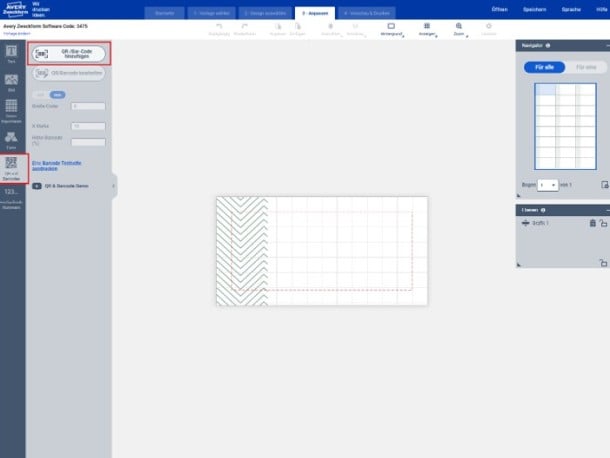Click the Speichern menu item
610x458 pixels.
point(535,9)
